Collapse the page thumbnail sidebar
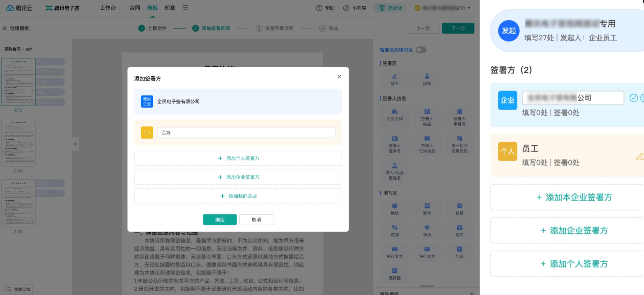This screenshot has width=644, height=295. (x=75, y=144)
